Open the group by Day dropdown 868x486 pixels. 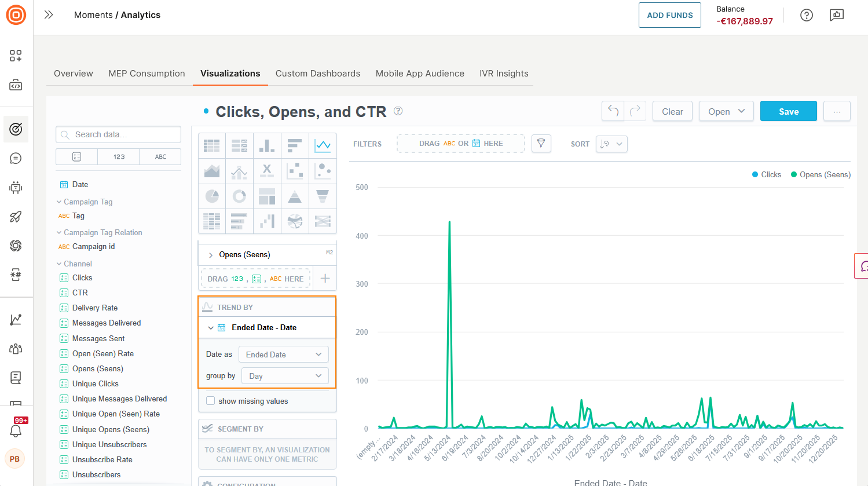pyautogui.click(x=284, y=375)
